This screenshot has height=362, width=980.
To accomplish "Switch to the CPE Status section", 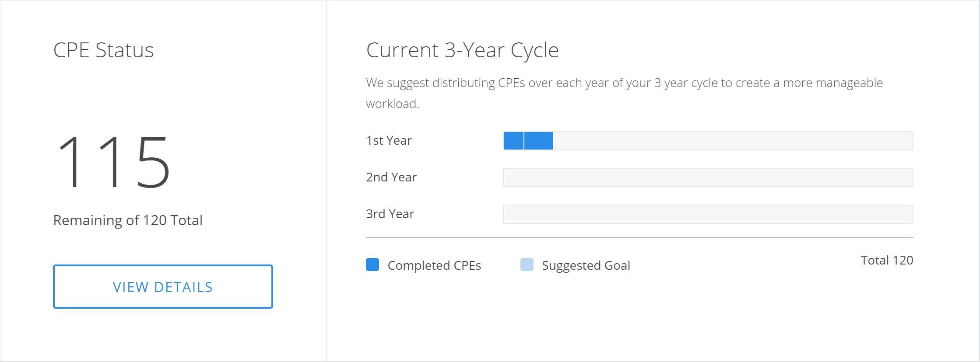I will (103, 50).
